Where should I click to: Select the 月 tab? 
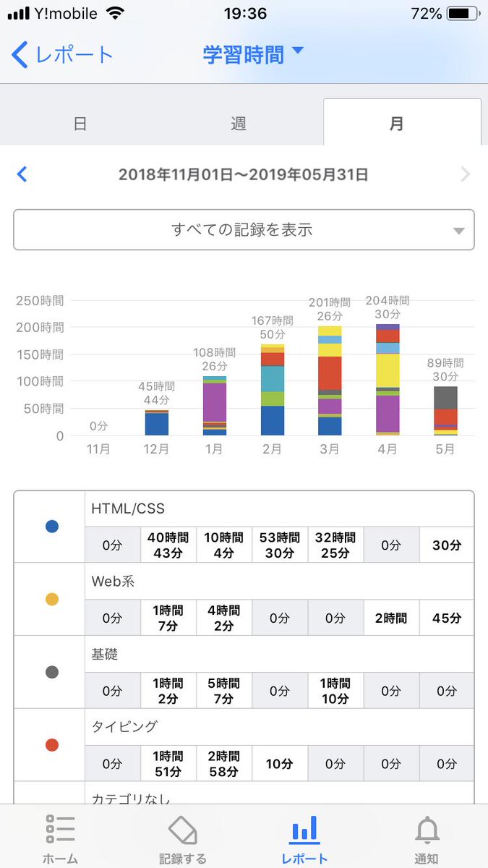[x=402, y=122]
